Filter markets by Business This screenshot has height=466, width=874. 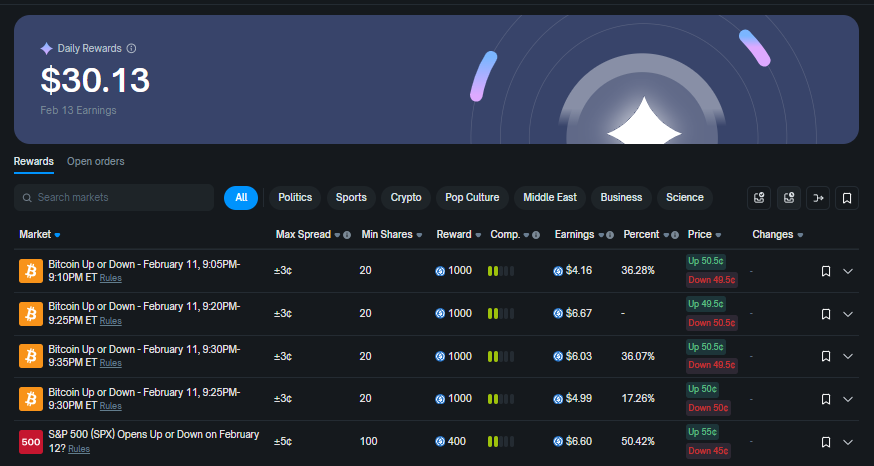621,198
